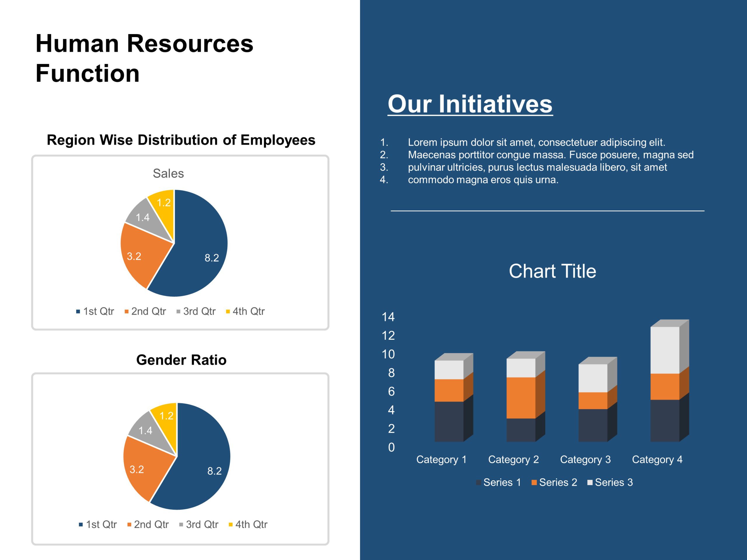Select the 'Sales' pie chart title
The height and width of the screenshot is (560, 747).
168,173
